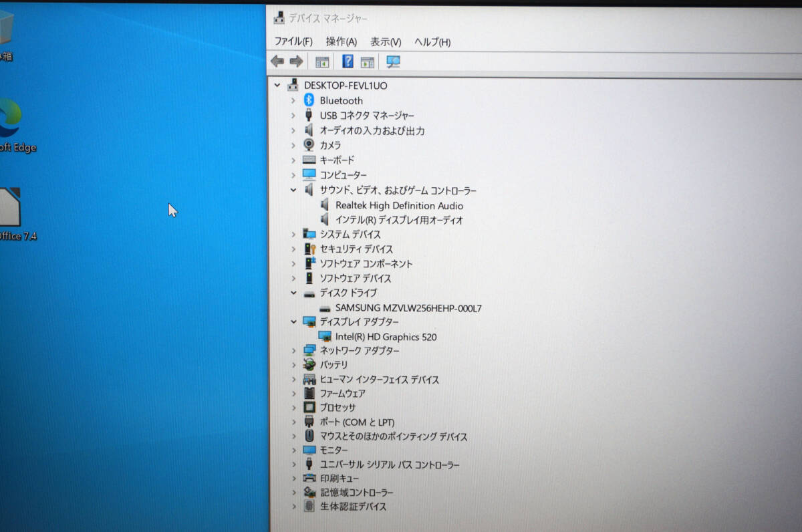Click the ソフトウェア コンポーネント icon
Viewport: 802px width, 532px height.
309,263
